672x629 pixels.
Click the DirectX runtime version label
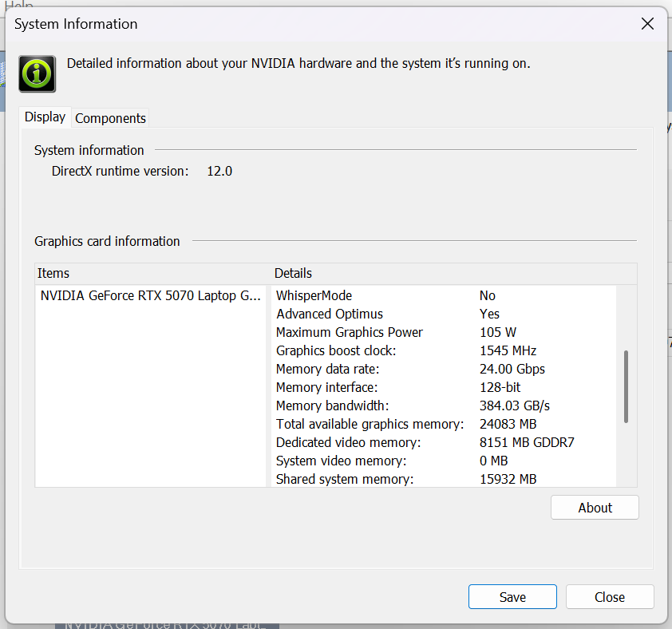[120, 171]
